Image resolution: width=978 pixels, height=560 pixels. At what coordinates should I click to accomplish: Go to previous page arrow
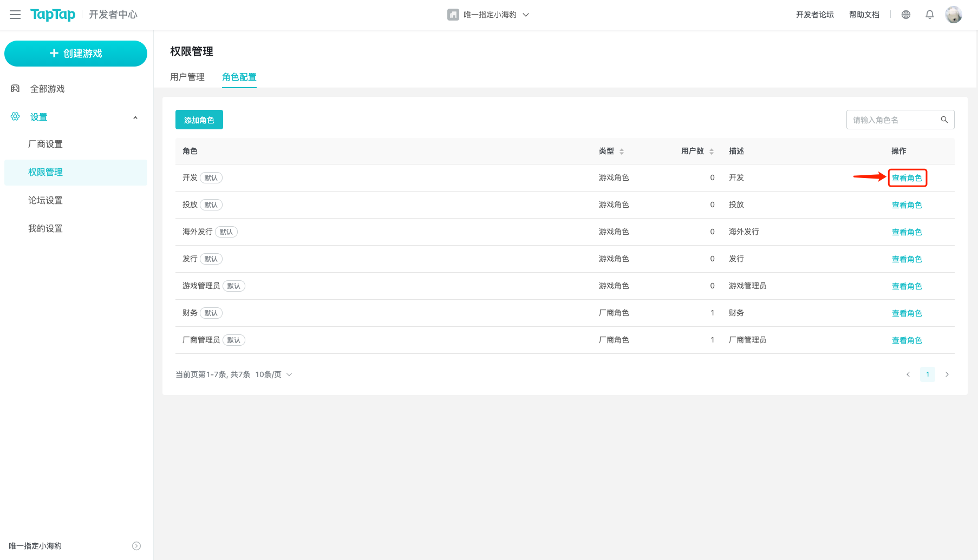(908, 374)
